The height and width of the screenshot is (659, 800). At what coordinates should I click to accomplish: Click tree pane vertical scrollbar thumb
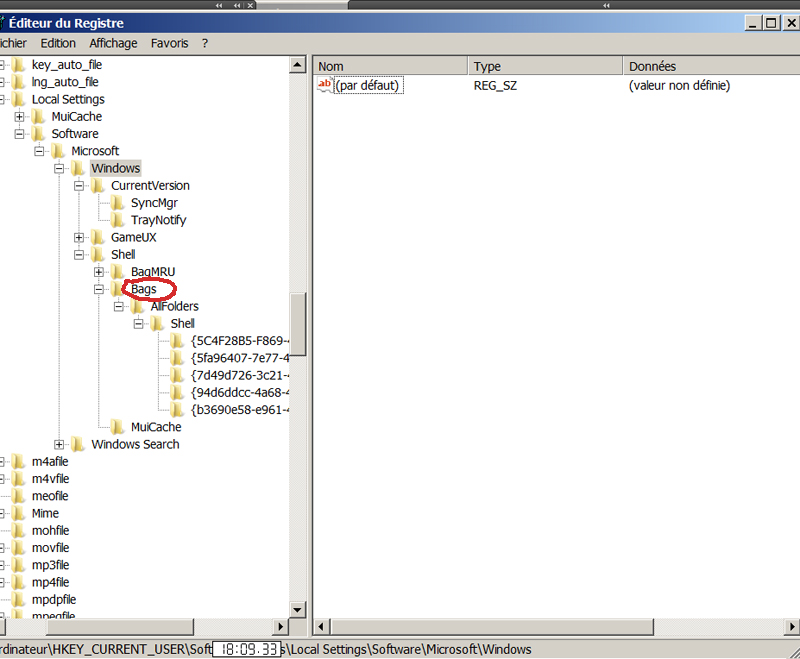[x=297, y=324]
